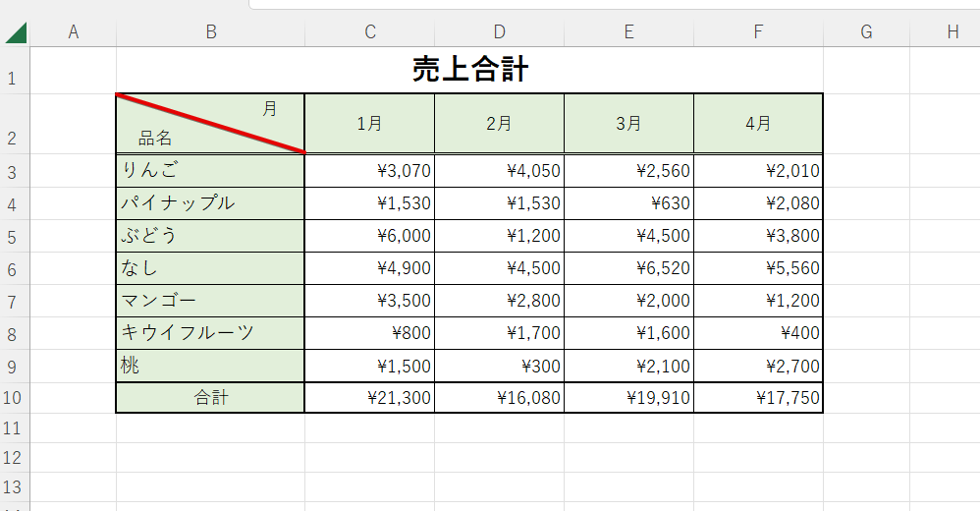The image size is (980, 511).
Task: Select cell with ¥2,010
Action: pyautogui.click(x=758, y=171)
